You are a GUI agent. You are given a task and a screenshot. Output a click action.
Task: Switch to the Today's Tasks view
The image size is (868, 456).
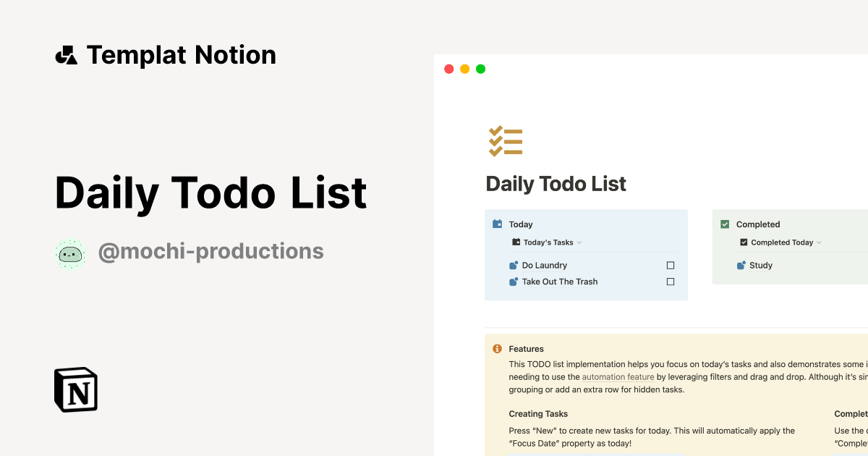(x=546, y=242)
